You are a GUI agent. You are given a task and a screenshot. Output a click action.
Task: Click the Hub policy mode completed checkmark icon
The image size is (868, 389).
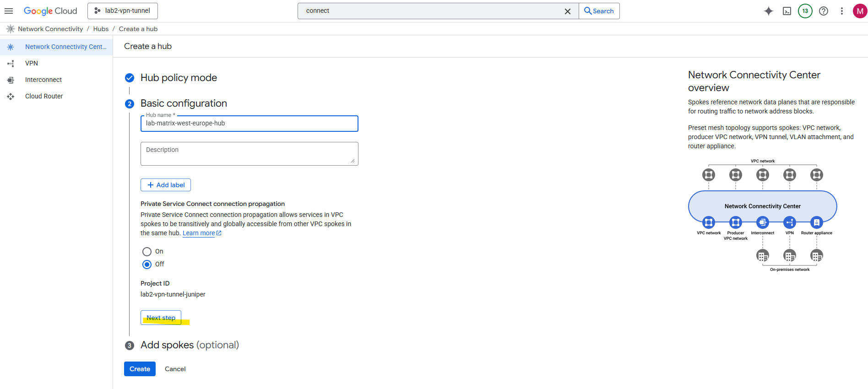click(x=130, y=78)
